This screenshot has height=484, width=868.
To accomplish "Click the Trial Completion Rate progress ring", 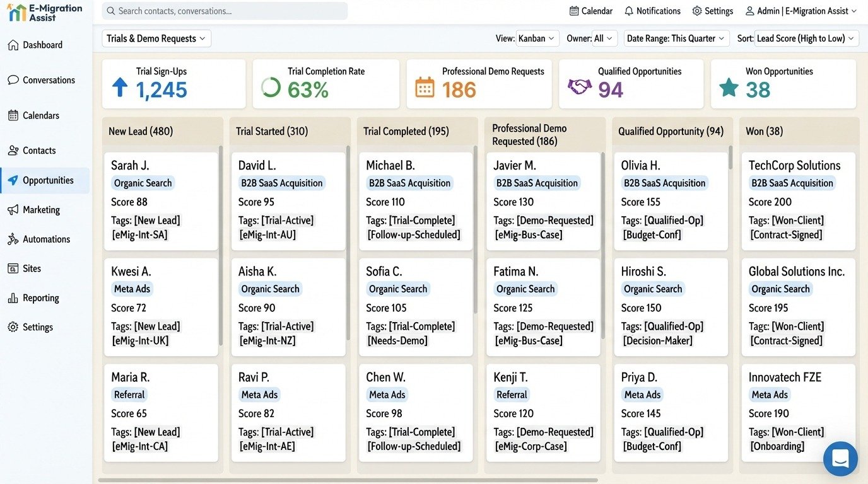I will coord(271,87).
